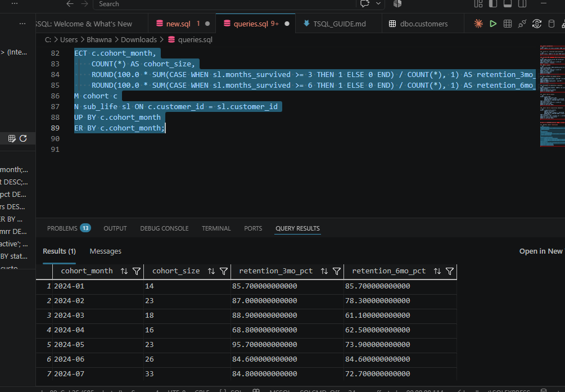Click the orange Claude starburst icon
Viewport: 565px width, 392px height.
478,24
